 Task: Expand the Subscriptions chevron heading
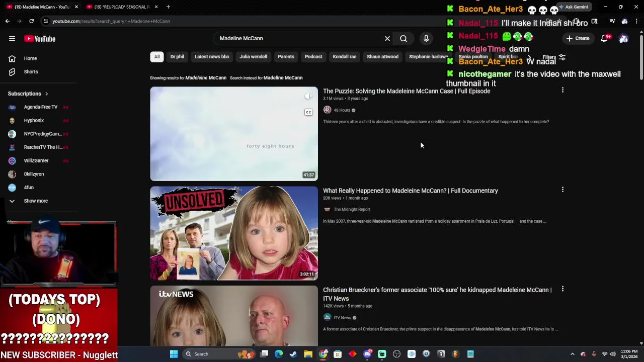click(x=46, y=94)
